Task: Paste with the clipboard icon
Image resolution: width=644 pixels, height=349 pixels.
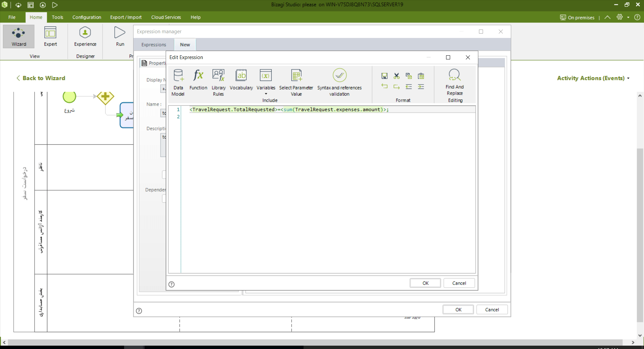Action: click(x=421, y=76)
